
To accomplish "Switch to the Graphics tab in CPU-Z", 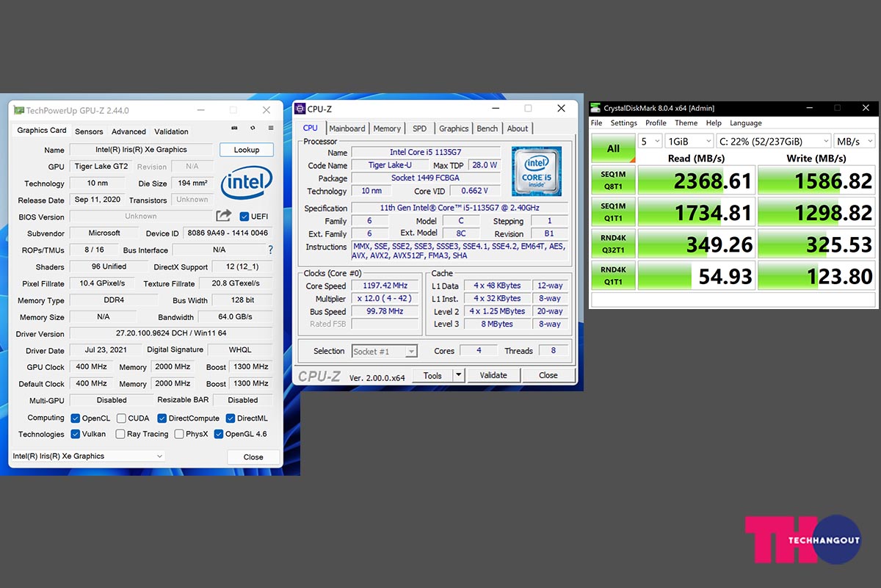I will 454,128.
